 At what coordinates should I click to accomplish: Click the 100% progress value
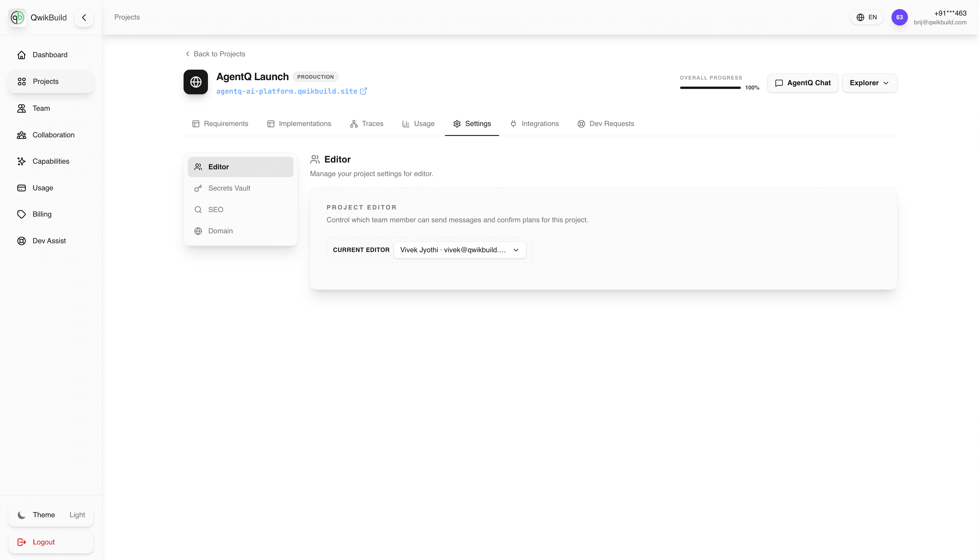pos(752,88)
